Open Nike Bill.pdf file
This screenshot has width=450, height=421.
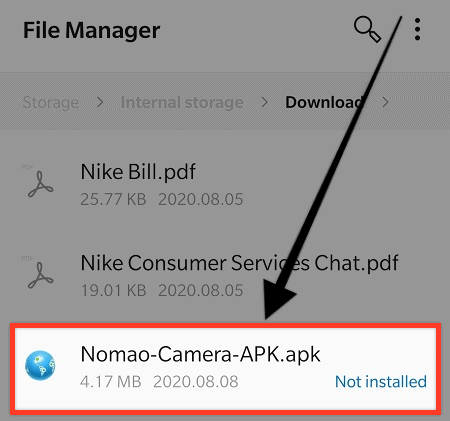pyautogui.click(x=225, y=184)
